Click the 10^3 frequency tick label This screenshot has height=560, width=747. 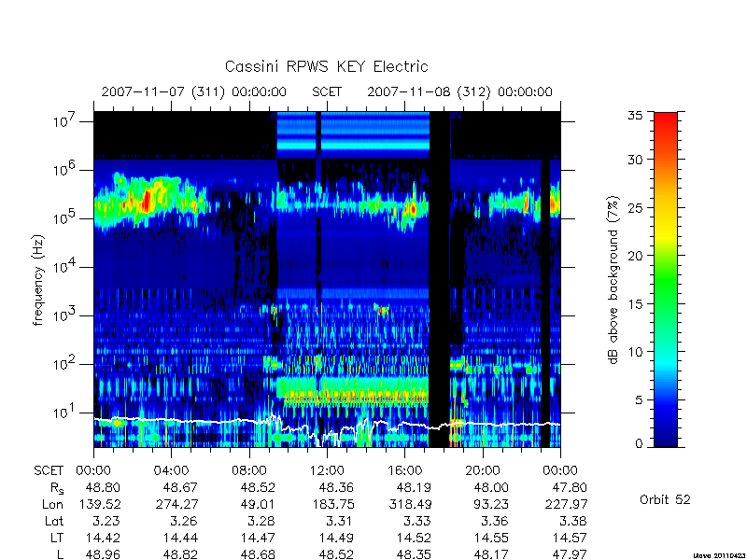tap(65, 315)
